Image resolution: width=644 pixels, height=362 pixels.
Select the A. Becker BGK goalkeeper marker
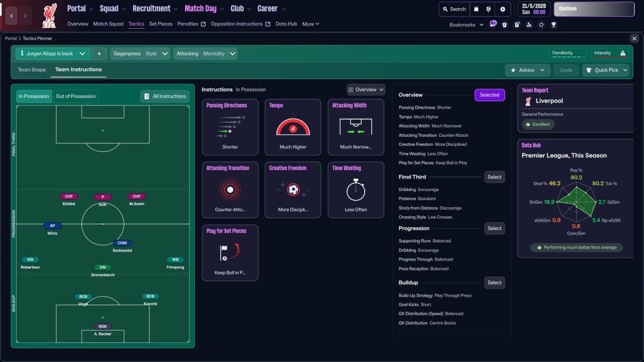(x=103, y=326)
